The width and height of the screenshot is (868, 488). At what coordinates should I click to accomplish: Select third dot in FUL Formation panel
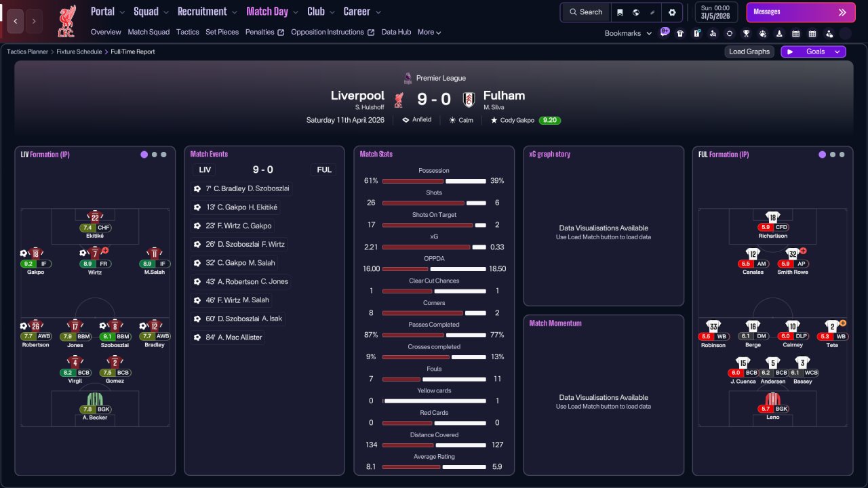click(x=842, y=155)
